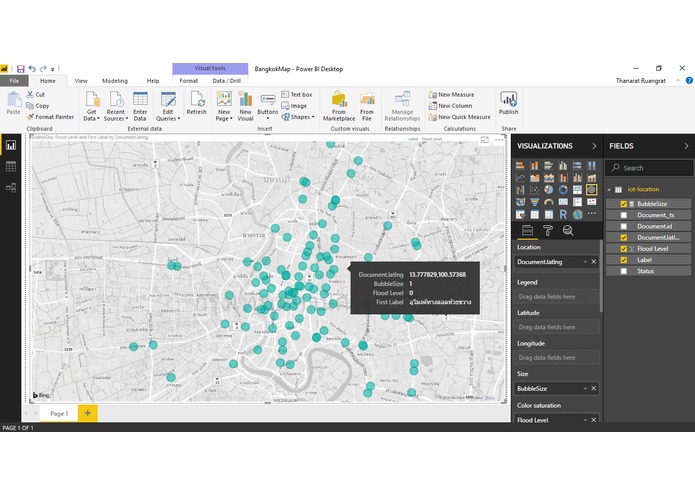Undo the last action
This screenshot has width=695, height=494.
coord(32,69)
